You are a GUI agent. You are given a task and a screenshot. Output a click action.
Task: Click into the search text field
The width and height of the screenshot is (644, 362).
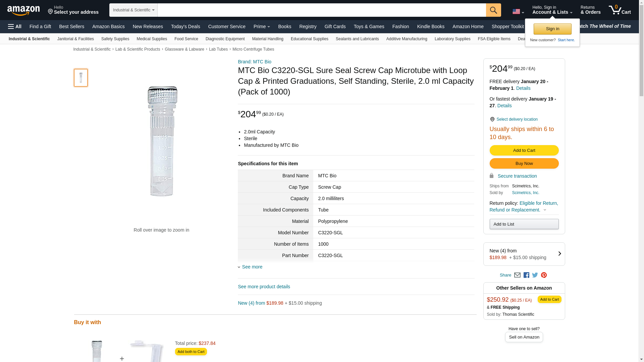321,10
